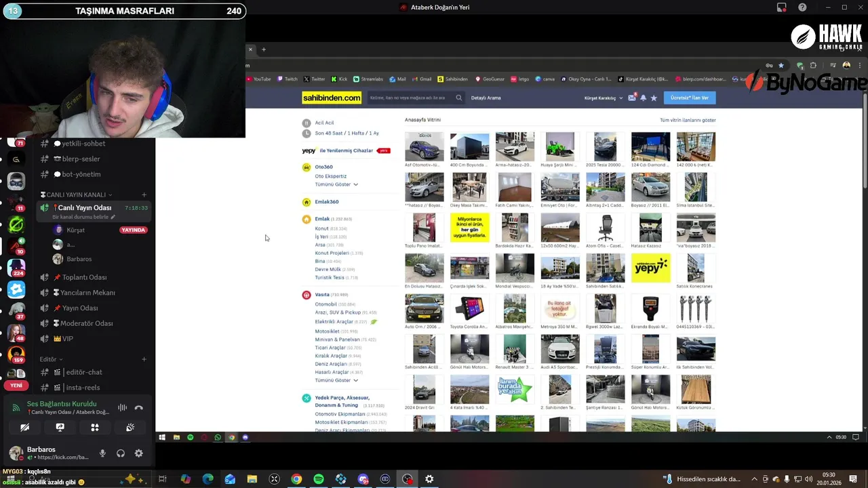Image resolution: width=868 pixels, height=488 pixels.
Task: Open Google Chrome from the Windows taskbar
Action: point(296,479)
